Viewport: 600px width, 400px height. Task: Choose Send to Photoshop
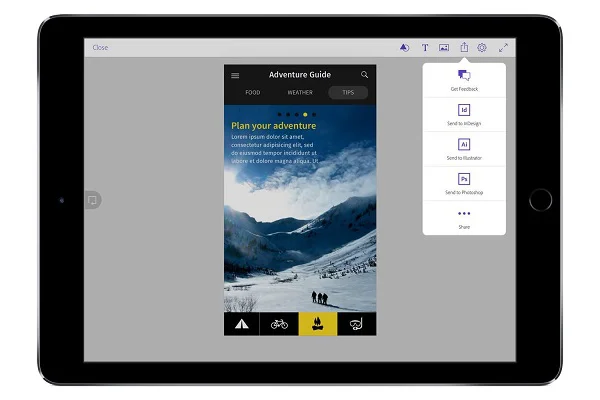point(464,184)
